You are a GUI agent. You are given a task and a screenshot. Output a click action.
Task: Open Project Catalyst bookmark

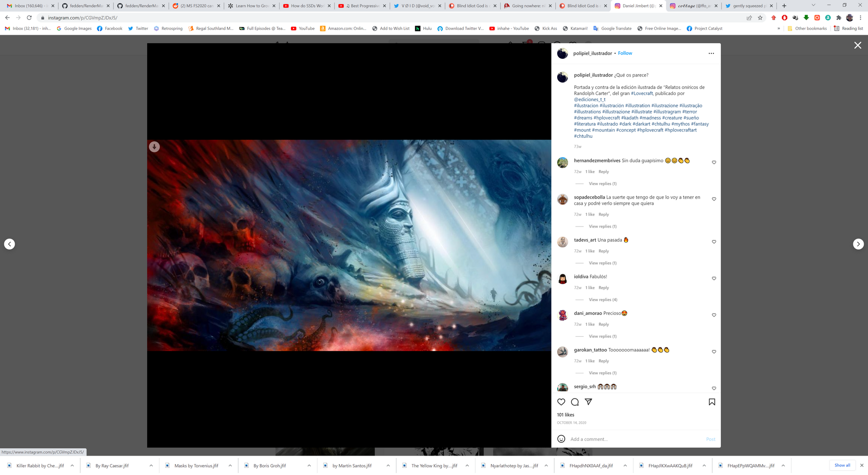[x=704, y=28]
